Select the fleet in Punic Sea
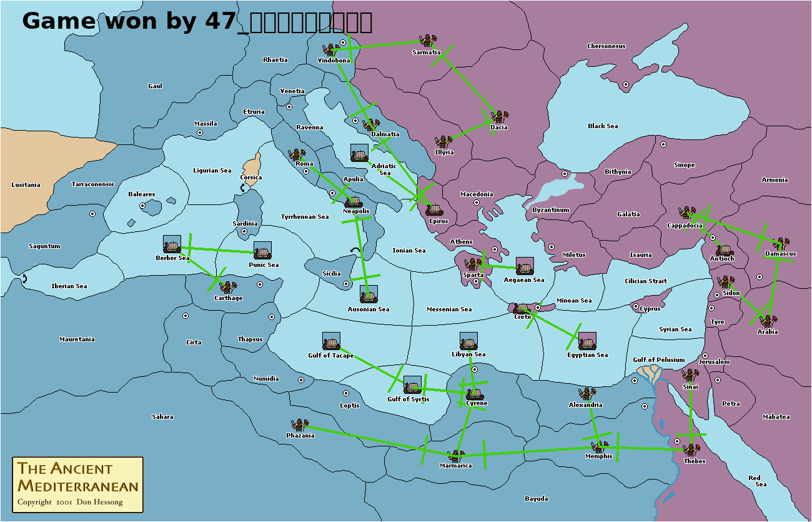 click(263, 251)
